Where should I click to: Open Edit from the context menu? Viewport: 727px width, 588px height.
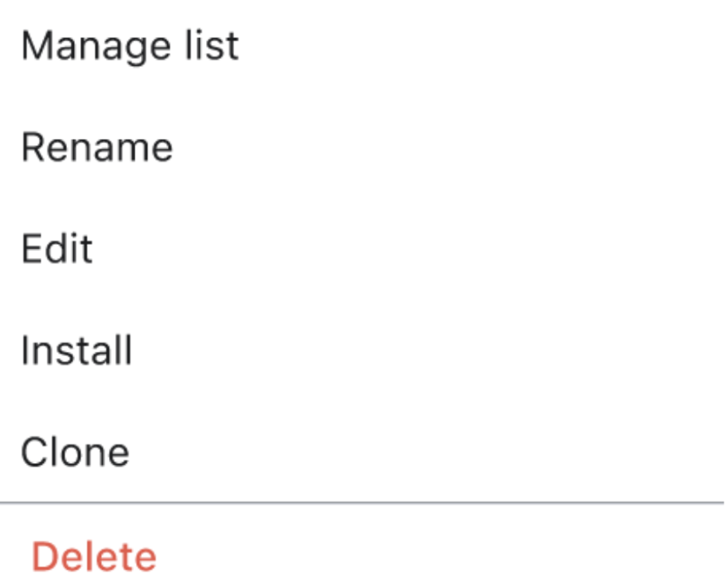point(57,250)
